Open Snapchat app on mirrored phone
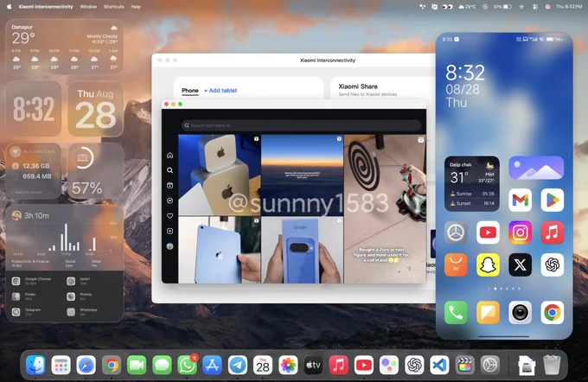 (488, 264)
